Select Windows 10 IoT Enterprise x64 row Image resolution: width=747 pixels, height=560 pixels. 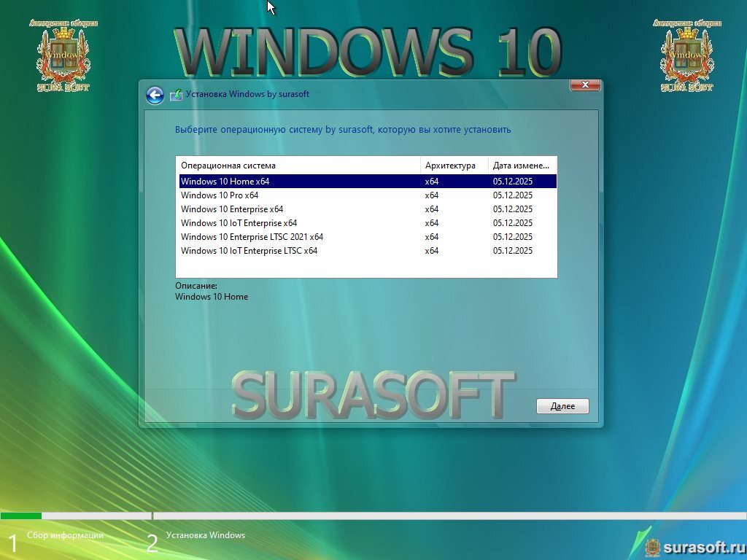tap(368, 223)
